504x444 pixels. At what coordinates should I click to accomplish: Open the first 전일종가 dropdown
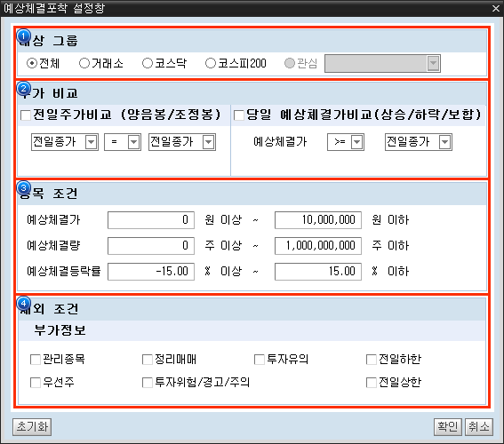(x=65, y=142)
